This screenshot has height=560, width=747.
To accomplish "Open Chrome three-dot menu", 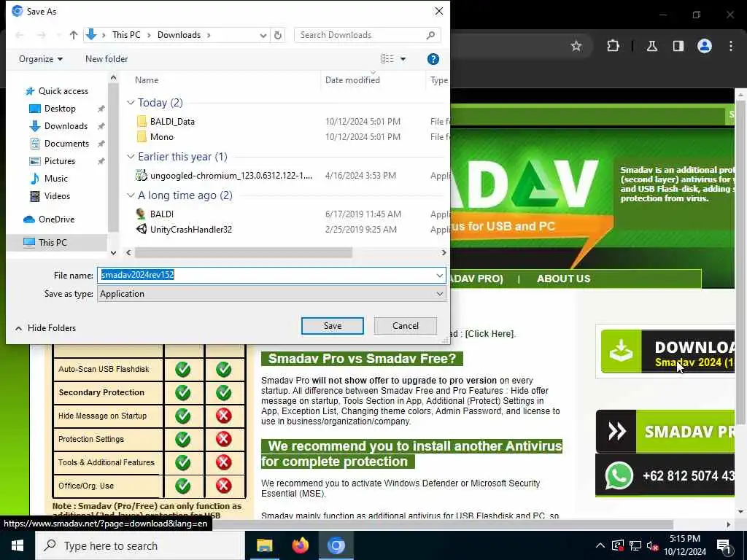I will click(x=731, y=46).
